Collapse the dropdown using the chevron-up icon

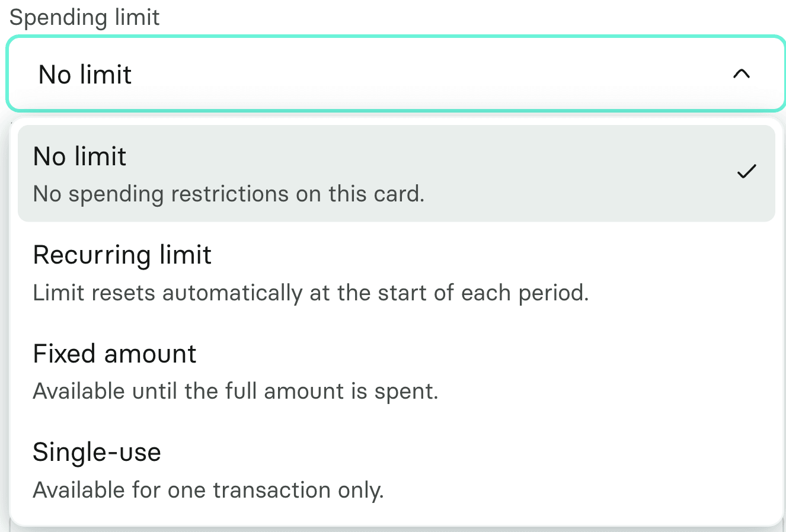click(x=742, y=74)
